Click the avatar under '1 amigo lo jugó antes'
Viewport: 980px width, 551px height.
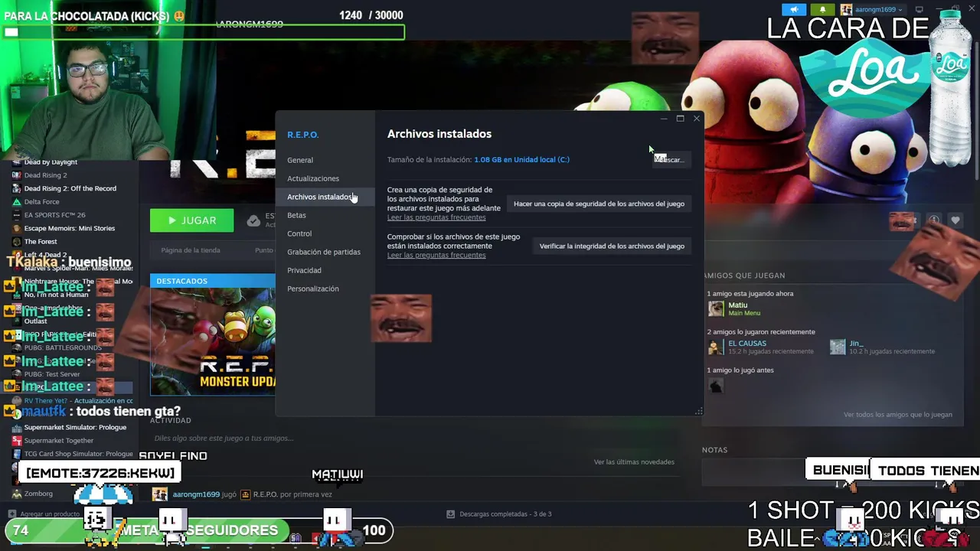716,385
